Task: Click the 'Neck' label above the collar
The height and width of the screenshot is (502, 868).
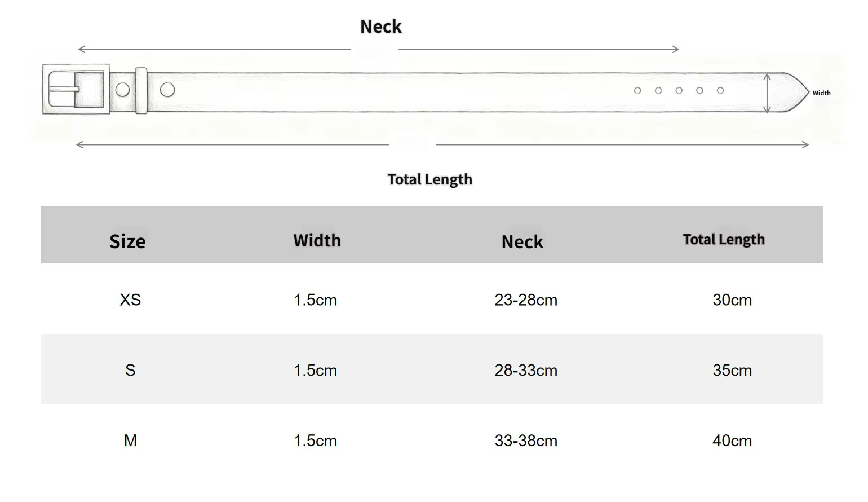Action: pyautogui.click(x=381, y=27)
